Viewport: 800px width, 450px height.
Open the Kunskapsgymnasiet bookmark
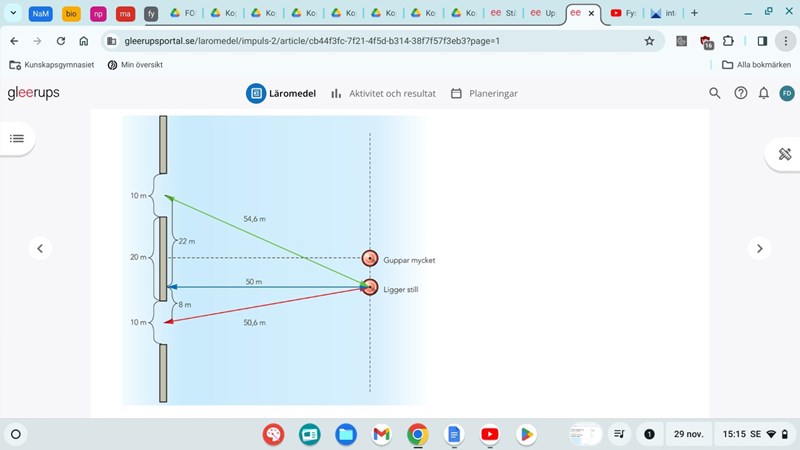[x=51, y=65]
